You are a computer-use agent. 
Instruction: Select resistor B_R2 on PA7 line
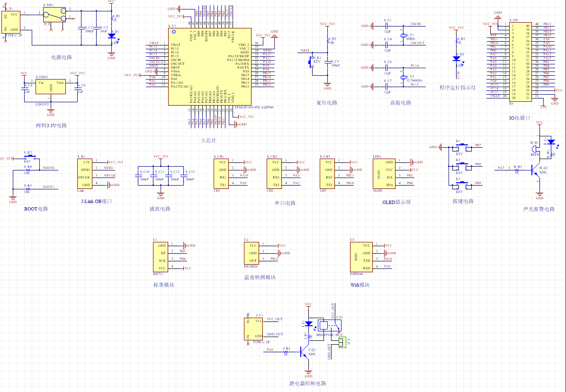[x=517, y=169]
